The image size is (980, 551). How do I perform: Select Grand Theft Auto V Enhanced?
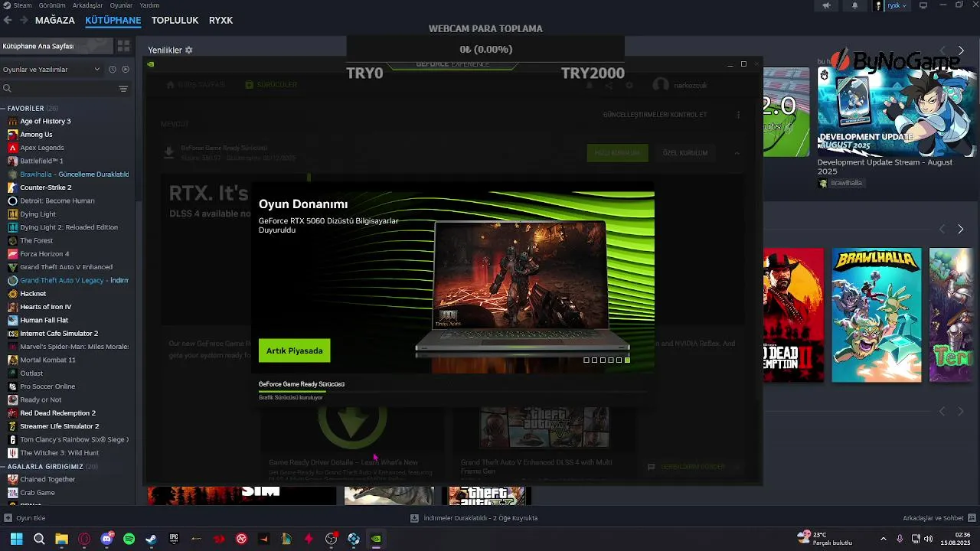67,267
